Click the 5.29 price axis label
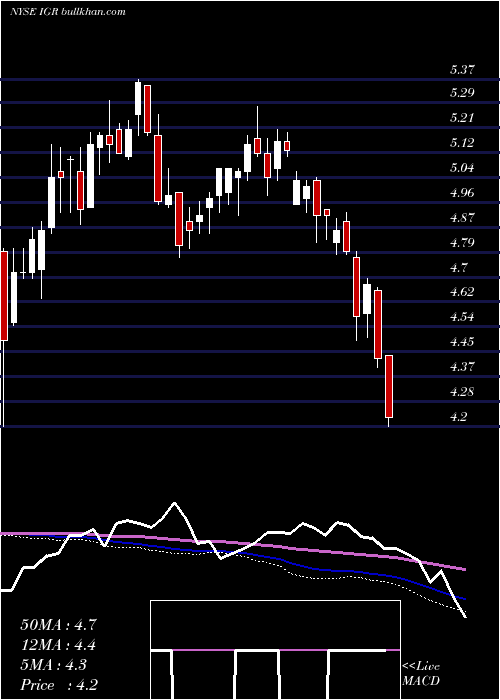Viewport: 500px width, 700px height. (x=462, y=93)
